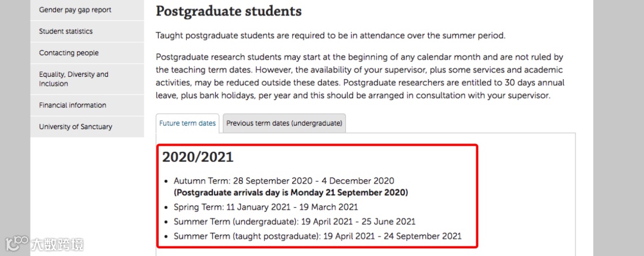644x256 pixels.
Task: Open Previous term dates (undergraduate) tab
Action: click(284, 123)
